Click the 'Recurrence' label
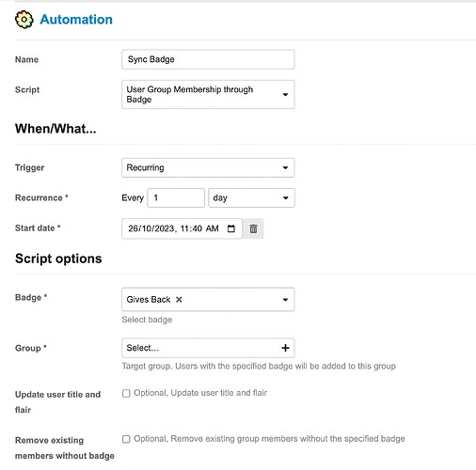Screen dimensions: 476x470 tap(39, 197)
